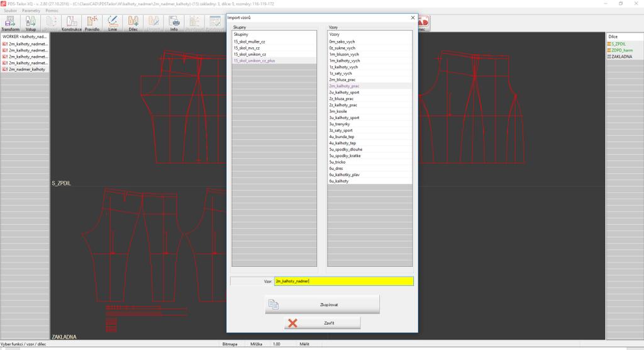Select the S_ZPDIL piece in Dílce panel
Screen dimensions: 644x350
[625, 44]
